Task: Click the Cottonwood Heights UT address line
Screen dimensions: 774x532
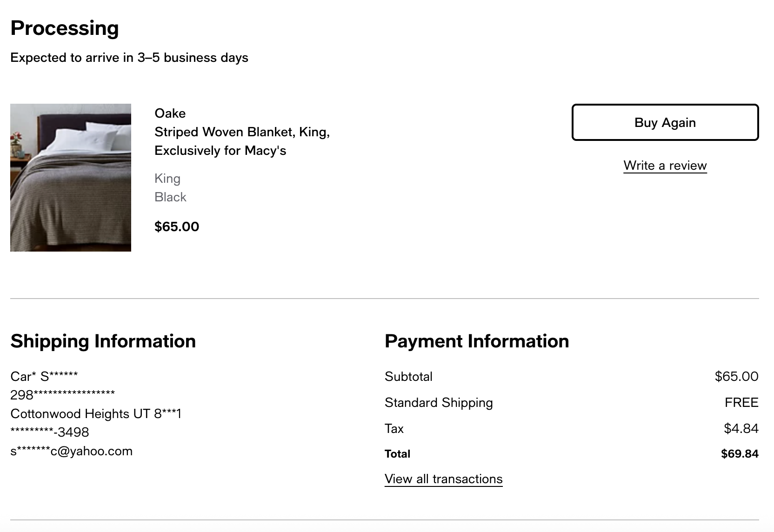Action: [96, 413]
